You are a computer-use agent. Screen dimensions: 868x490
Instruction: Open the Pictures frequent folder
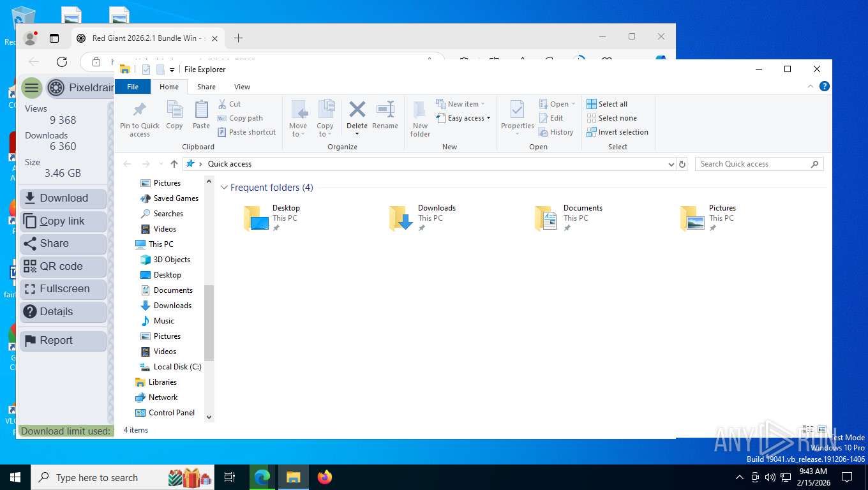click(x=708, y=218)
